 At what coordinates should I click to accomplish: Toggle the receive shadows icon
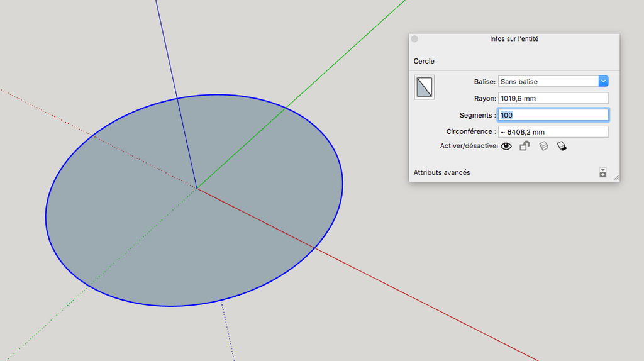click(543, 146)
